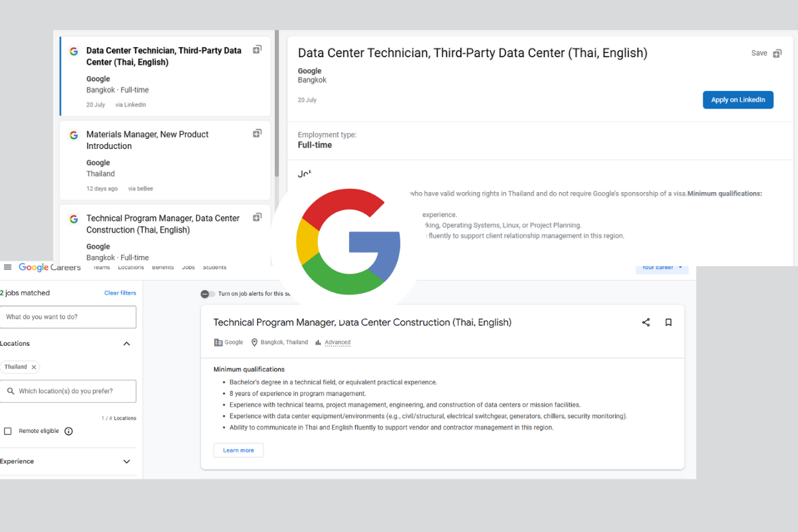Viewport: 798px width, 532px height.
Task: Open the Google Careers hamburger menu
Action: [7, 267]
